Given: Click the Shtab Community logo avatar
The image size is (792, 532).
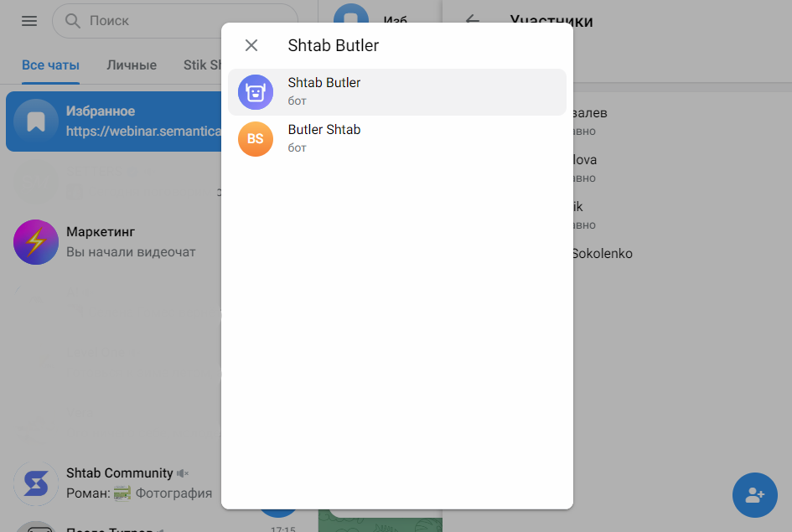Looking at the screenshot, I should 36,483.
